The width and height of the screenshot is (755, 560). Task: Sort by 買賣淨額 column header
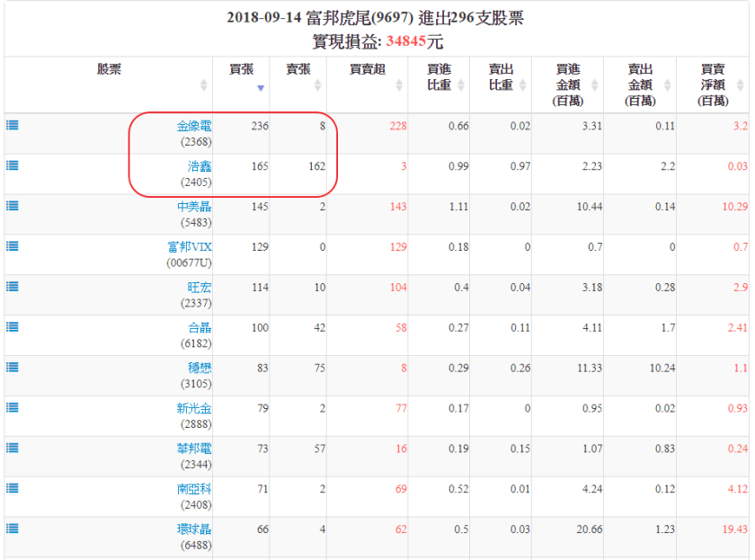click(713, 84)
